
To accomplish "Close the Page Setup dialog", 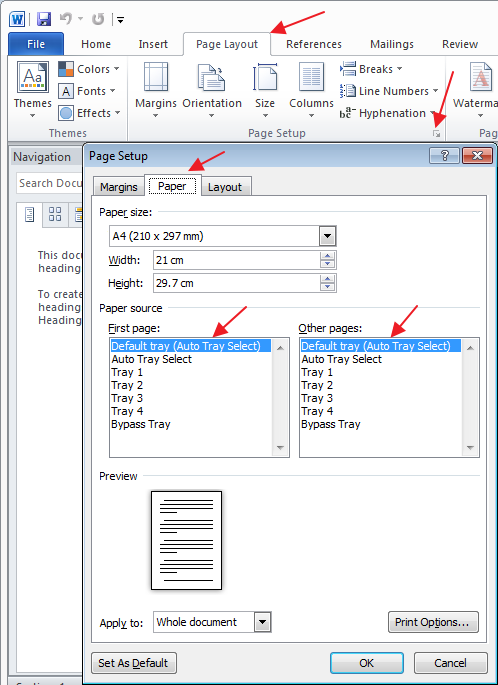I will (477, 156).
